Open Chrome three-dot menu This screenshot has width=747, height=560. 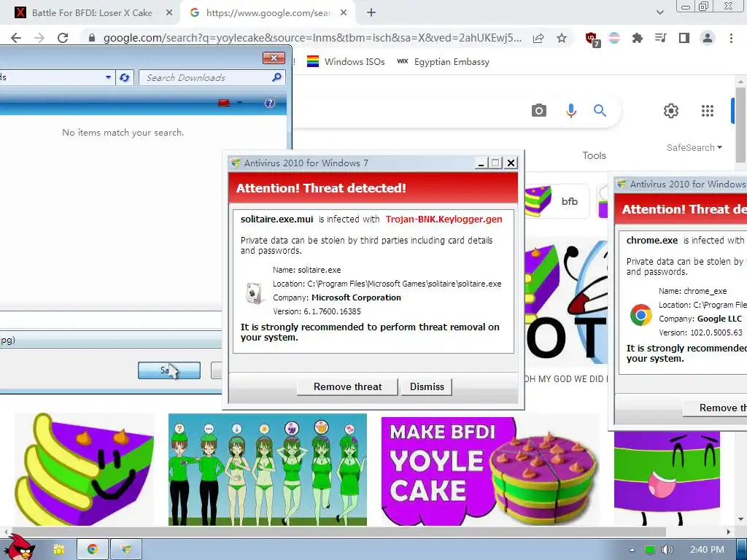click(x=731, y=38)
